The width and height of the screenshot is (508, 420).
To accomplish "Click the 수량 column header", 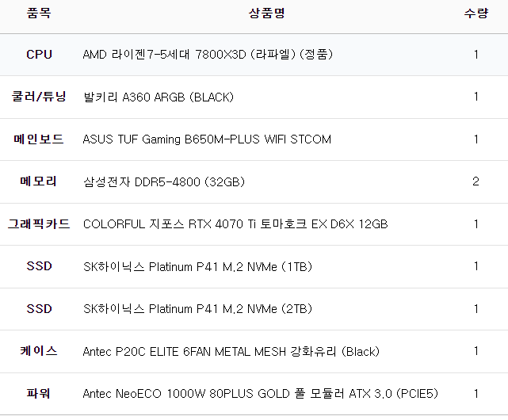I will coord(476,14).
